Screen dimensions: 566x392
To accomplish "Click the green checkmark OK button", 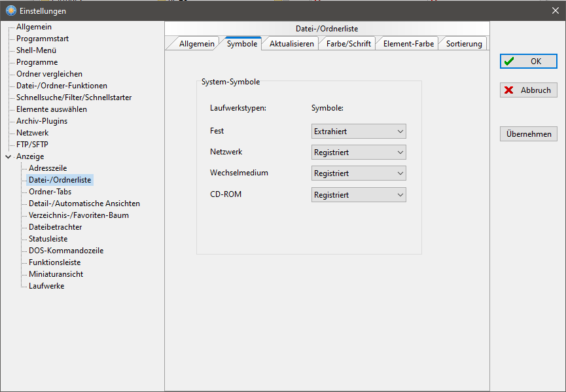I will point(528,61).
